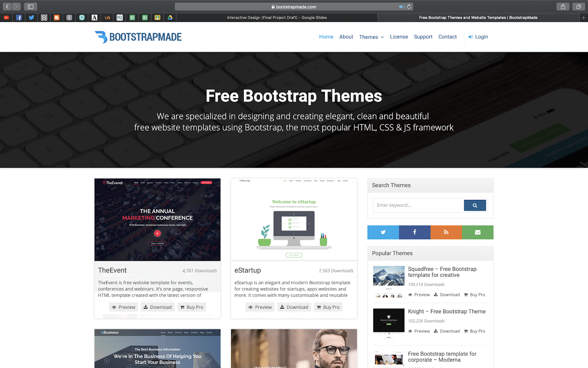
Task: Preview the TheEvent theme
Action: (123, 307)
